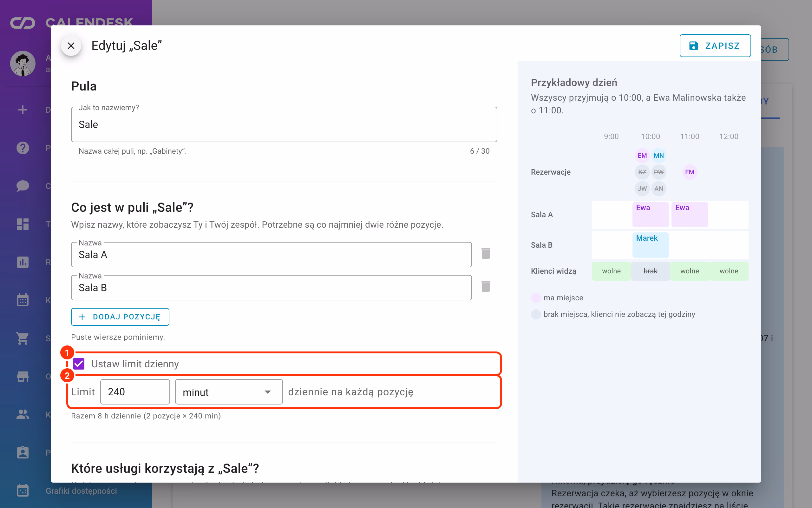Click the crossed-out AN reservation badge
Image resolution: width=812 pixels, height=508 pixels.
(659, 189)
